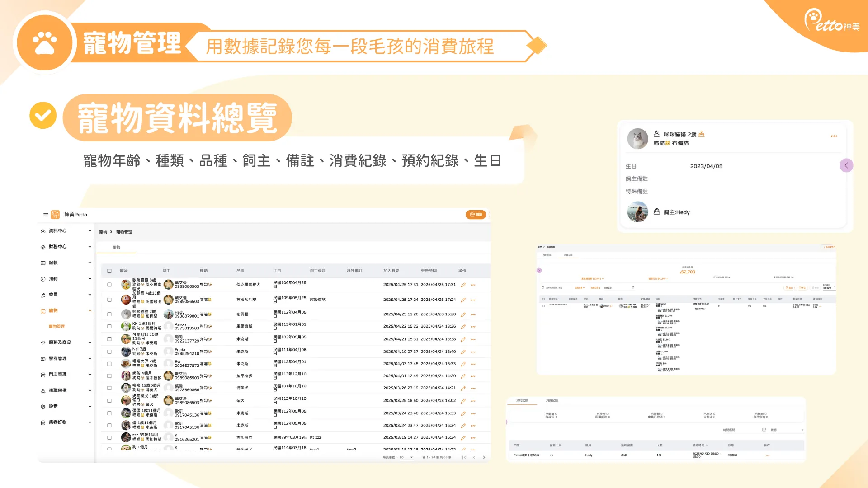Screen dimensions: 868x488
Task: Open more options for the 加菲貓 row
Action: pos(473,300)
